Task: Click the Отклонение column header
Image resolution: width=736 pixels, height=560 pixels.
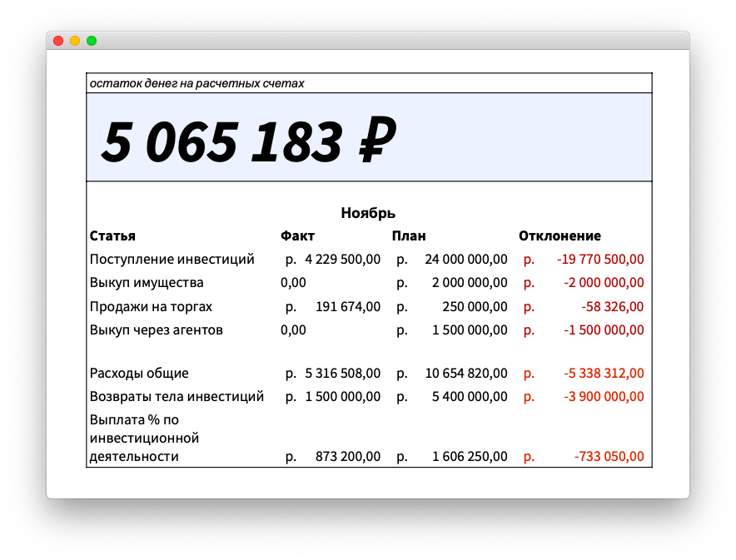Action: click(559, 235)
